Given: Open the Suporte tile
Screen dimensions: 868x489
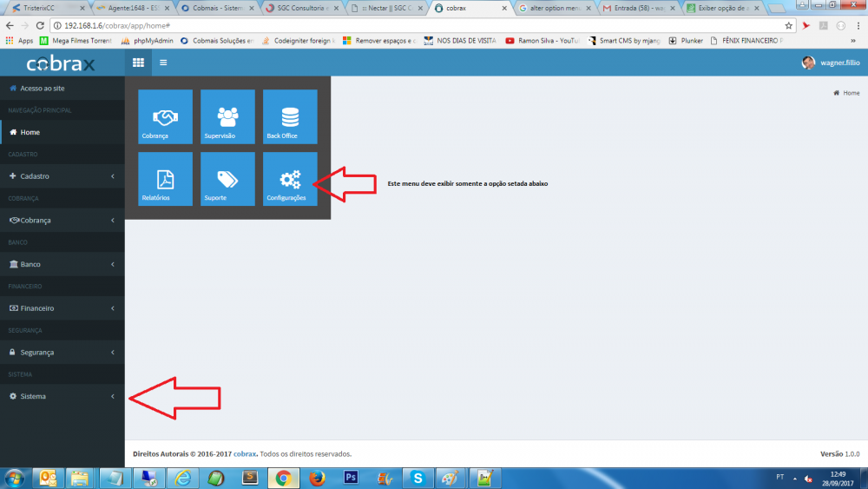Looking at the screenshot, I should click(x=227, y=179).
